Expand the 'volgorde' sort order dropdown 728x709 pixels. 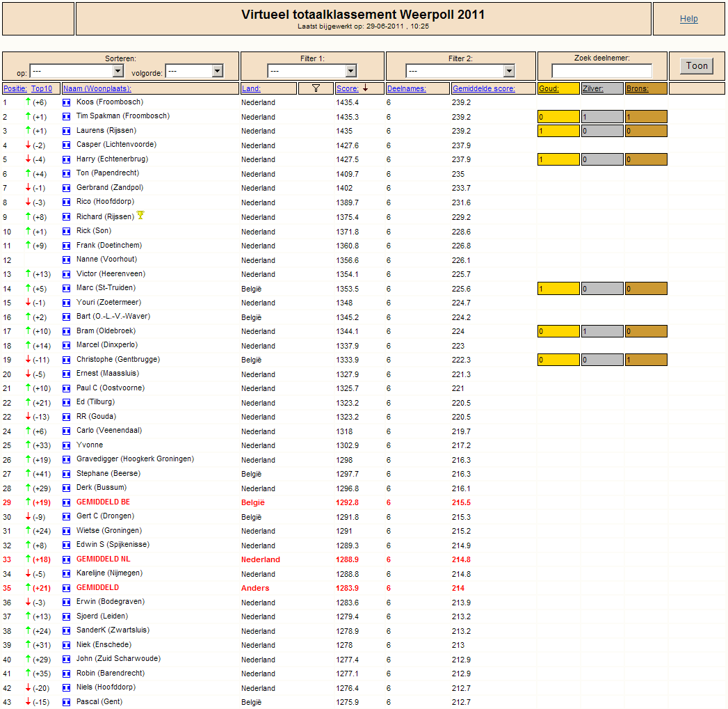pos(194,71)
